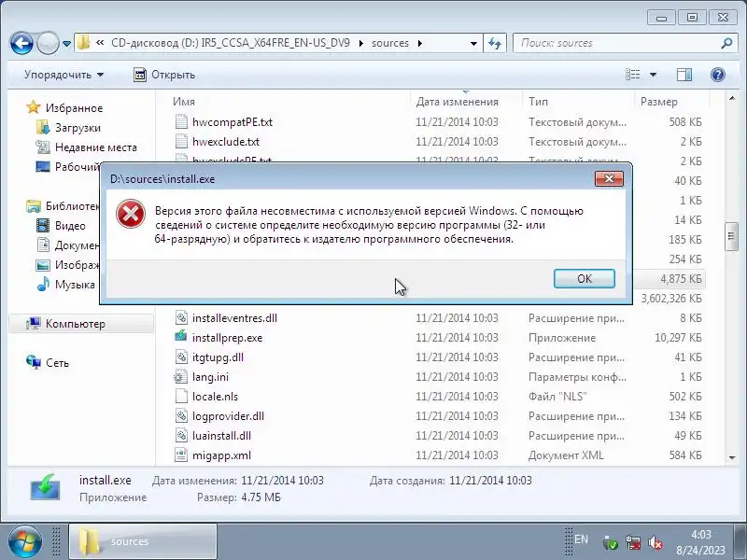Select logprovider.dll file icon

(181, 415)
